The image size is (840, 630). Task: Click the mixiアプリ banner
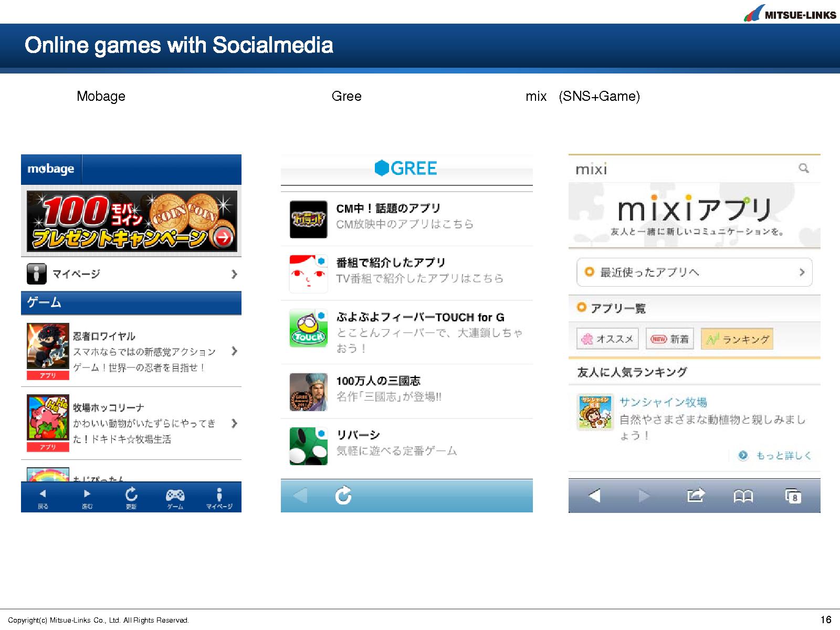pos(695,215)
